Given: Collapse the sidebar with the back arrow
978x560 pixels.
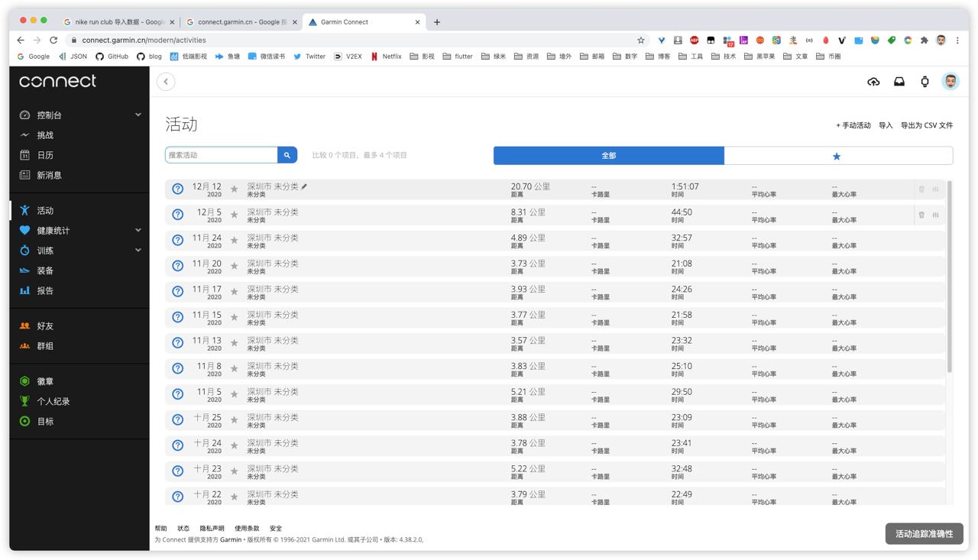Looking at the screenshot, I should pos(166,82).
